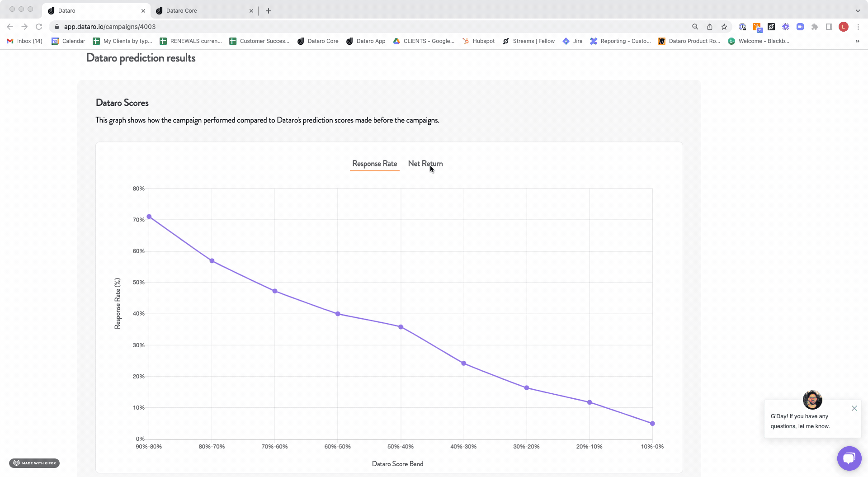The height and width of the screenshot is (477, 868).
Task: Open Streams | Fellow bookmark
Action: 528,41
